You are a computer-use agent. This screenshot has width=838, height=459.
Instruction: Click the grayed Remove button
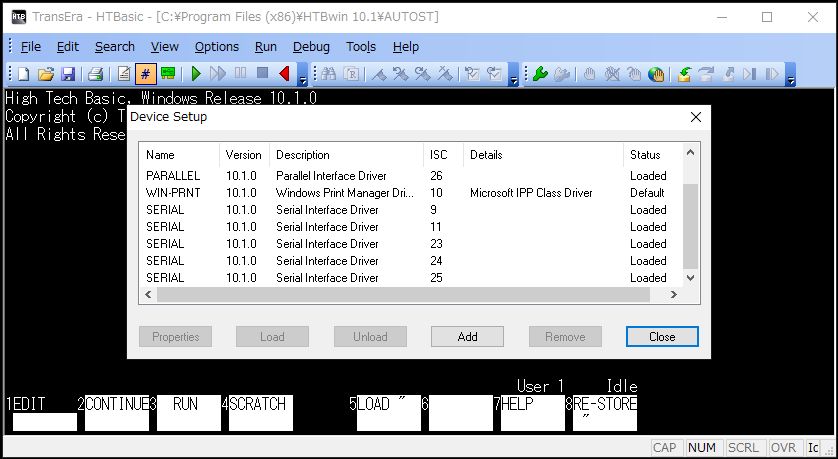[x=565, y=337]
